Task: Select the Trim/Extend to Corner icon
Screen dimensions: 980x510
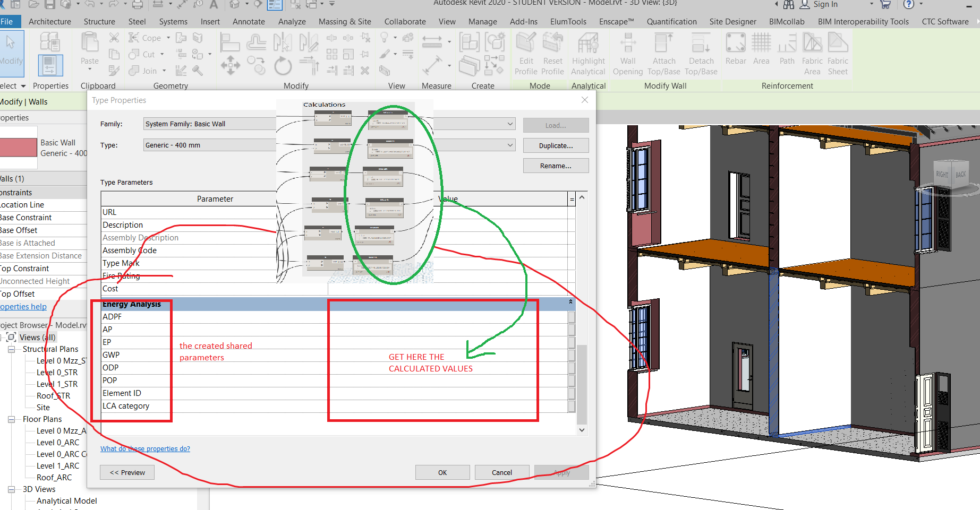Action: click(x=309, y=66)
